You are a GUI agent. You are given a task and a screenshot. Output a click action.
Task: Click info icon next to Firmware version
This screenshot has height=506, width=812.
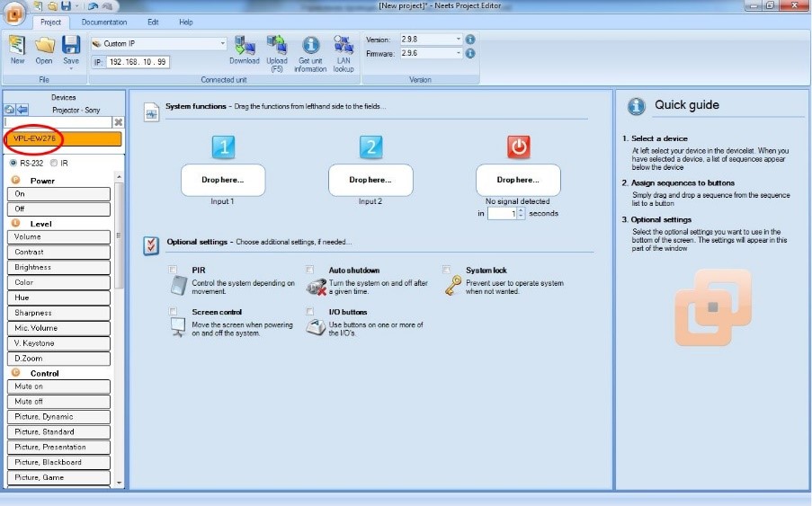[x=470, y=54]
